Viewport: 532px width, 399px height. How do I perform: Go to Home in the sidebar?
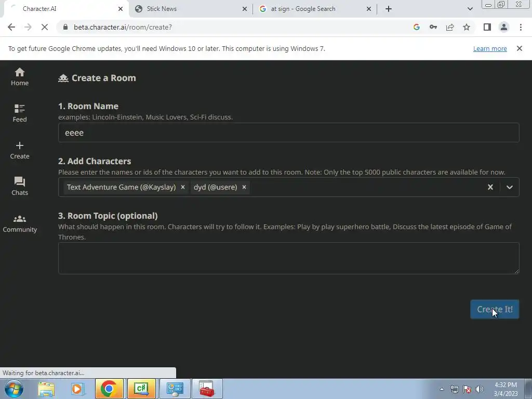click(x=20, y=77)
